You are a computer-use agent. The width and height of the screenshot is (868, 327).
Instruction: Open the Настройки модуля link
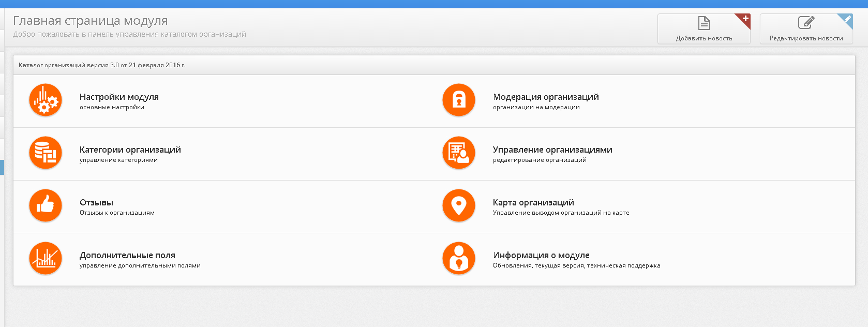pos(119,97)
